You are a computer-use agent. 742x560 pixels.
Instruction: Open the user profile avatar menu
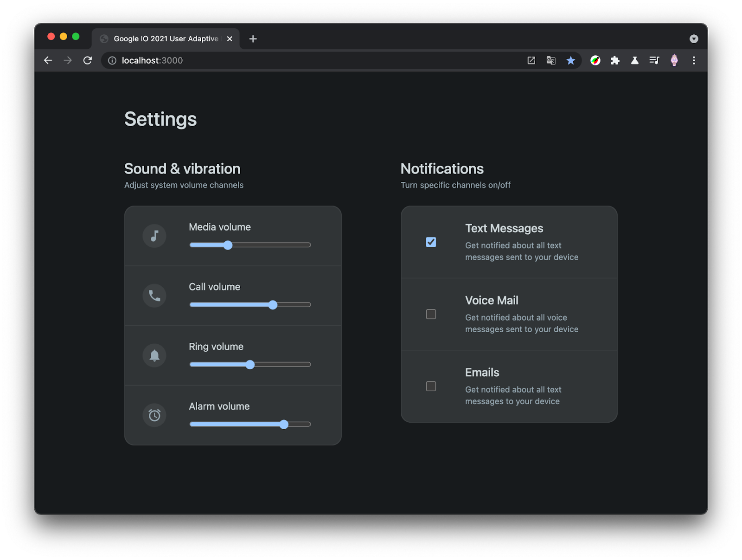674,61
